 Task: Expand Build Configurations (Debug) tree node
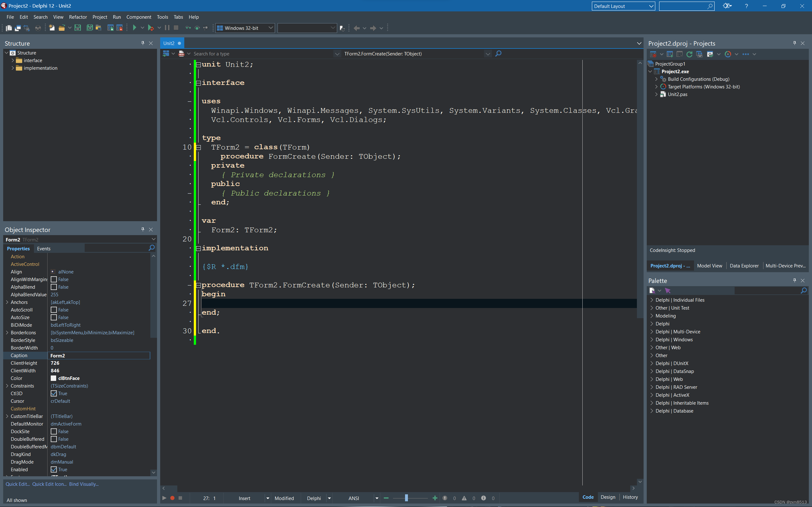pos(656,79)
